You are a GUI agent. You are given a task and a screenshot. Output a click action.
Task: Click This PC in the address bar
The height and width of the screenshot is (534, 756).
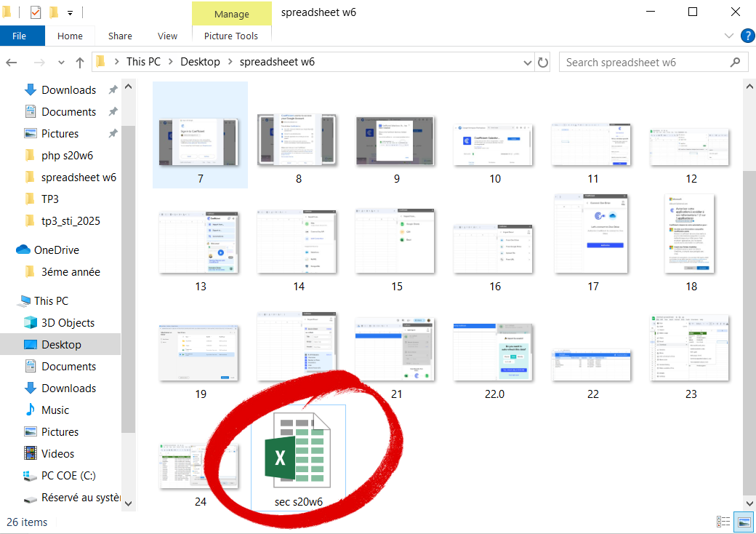pyautogui.click(x=143, y=62)
